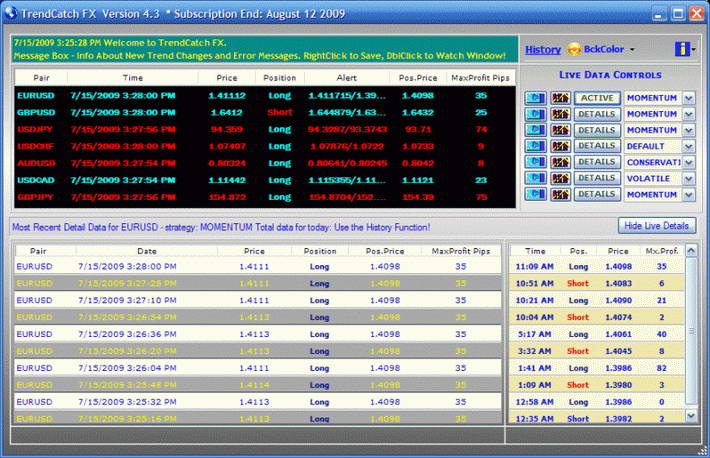Click the dark red icon in the GBPJPY controls row

pyautogui.click(x=560, y=194)
